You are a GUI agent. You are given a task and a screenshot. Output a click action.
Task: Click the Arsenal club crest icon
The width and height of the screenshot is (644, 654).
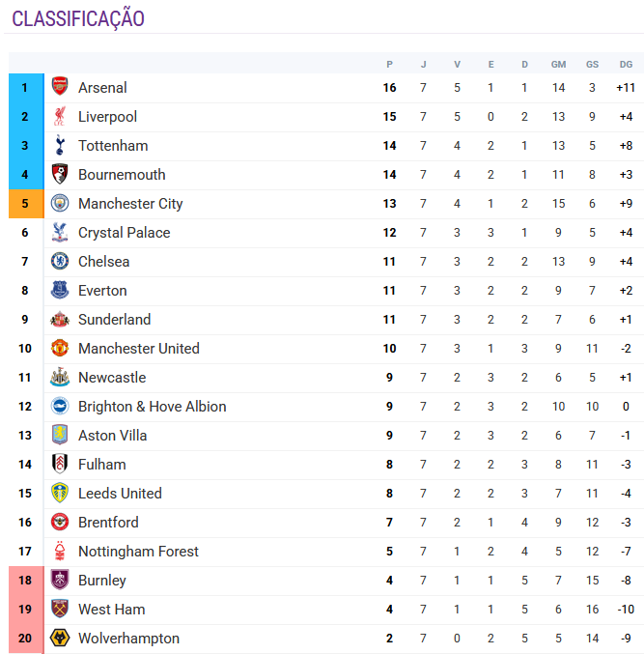point(60,87)
